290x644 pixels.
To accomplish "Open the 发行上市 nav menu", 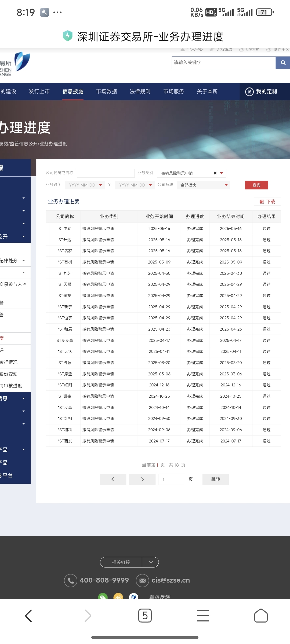I will pyautogui.click(x=39, y=92).
